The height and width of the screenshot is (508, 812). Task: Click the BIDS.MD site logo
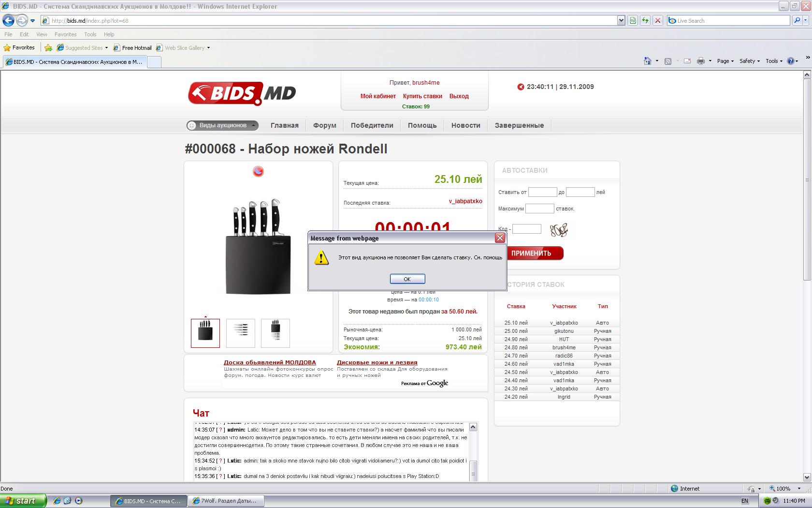pyautogui.click(x=242, y=93)
